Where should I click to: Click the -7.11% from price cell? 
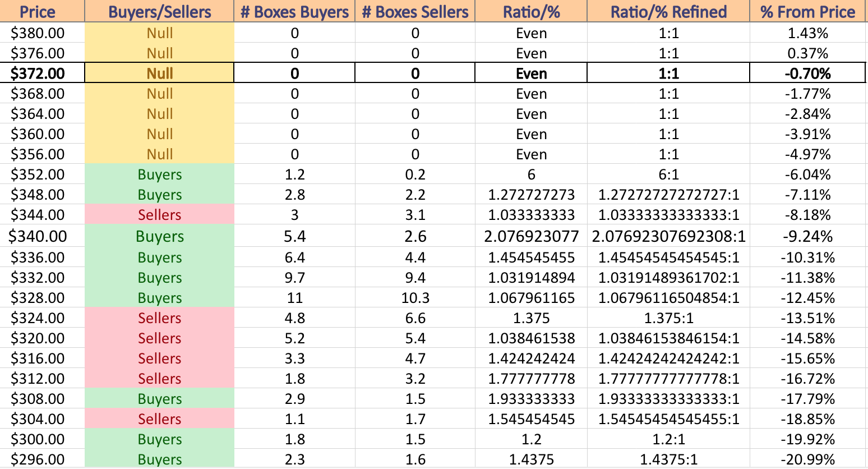pyautogui.click(x=808, y=195)
